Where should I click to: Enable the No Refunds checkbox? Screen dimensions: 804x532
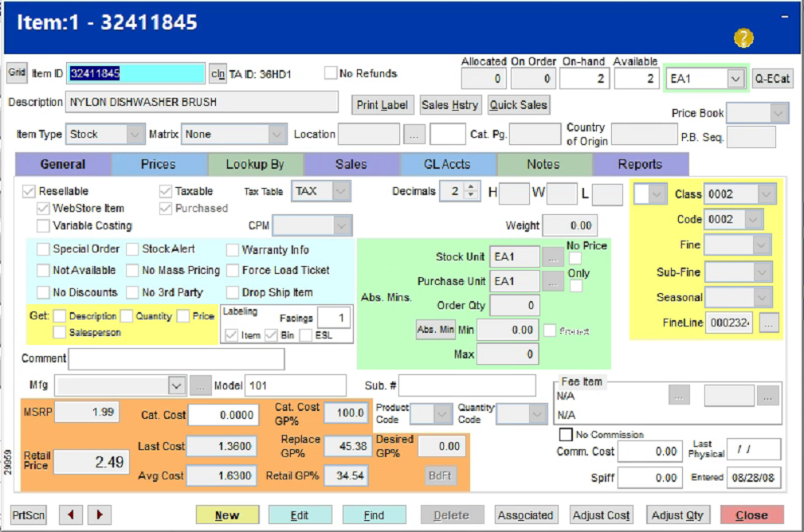click(x=331, y=73)
